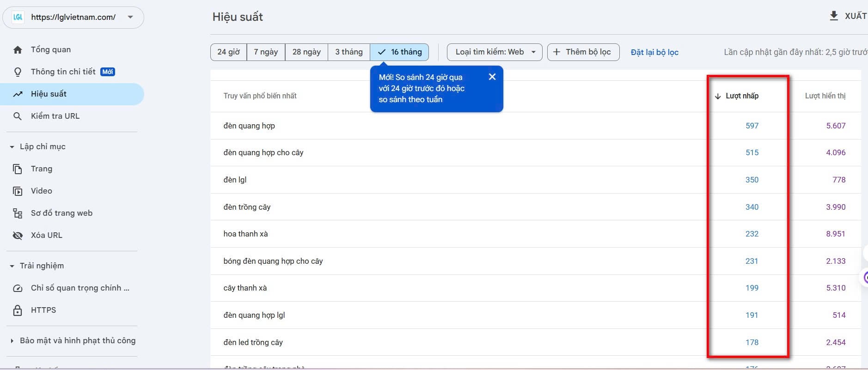
Task: Click the Sơ đồ trang web icon
Action: point(18,213)
